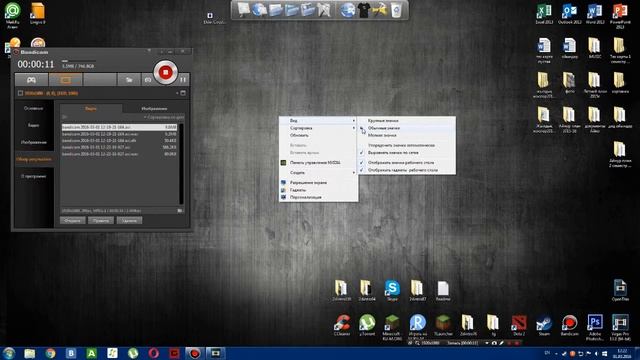The height and width of the screenshot is (360, 640).
Task: Click the camera screenshot icon in Bandicam toolbar
Action: [148, 80]
